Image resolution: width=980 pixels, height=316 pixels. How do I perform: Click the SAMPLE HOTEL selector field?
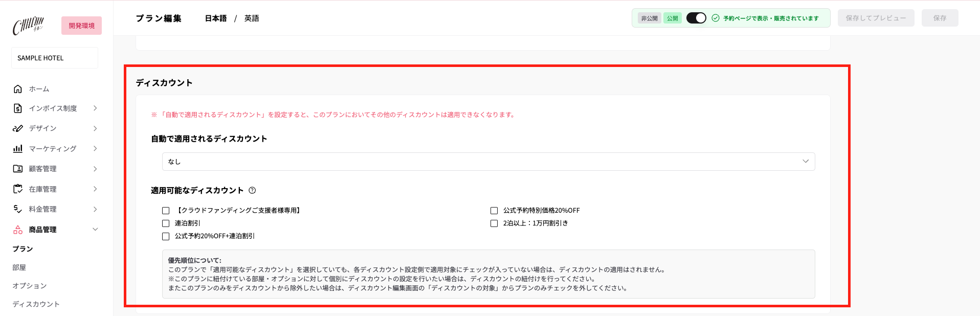[55, 58]
